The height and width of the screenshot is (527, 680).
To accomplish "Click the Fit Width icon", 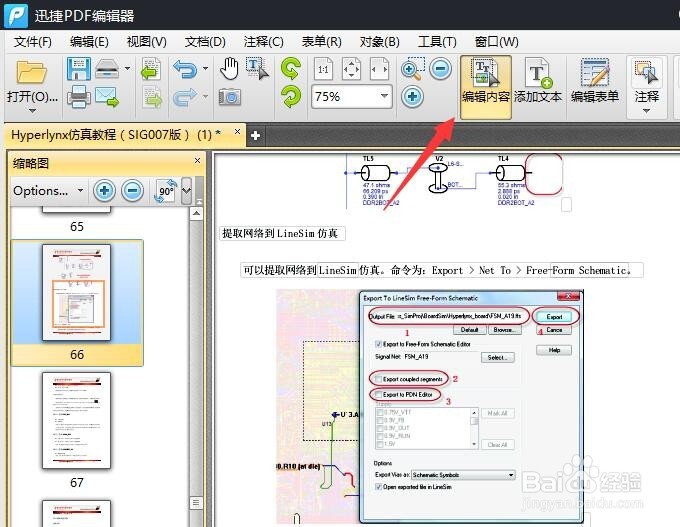I will point(379,69).
